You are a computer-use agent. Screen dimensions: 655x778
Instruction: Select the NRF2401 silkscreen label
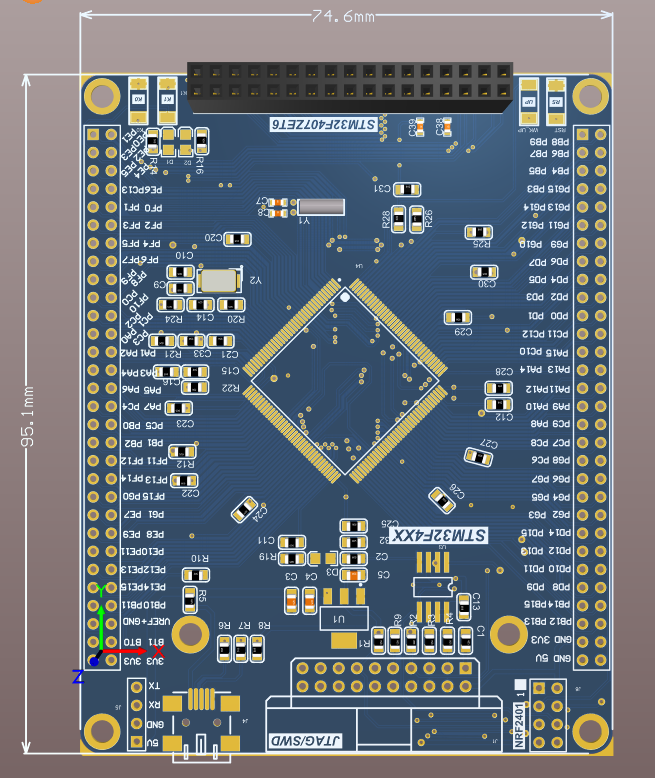tap(519, 723)
